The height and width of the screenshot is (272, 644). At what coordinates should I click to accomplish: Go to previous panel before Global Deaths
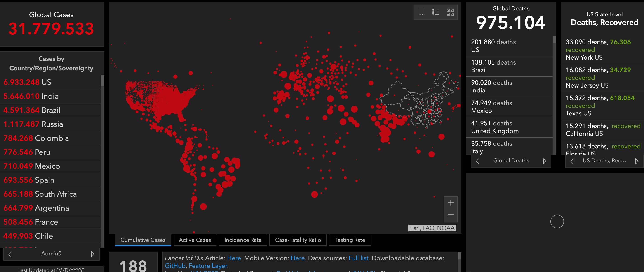[477, 161]
